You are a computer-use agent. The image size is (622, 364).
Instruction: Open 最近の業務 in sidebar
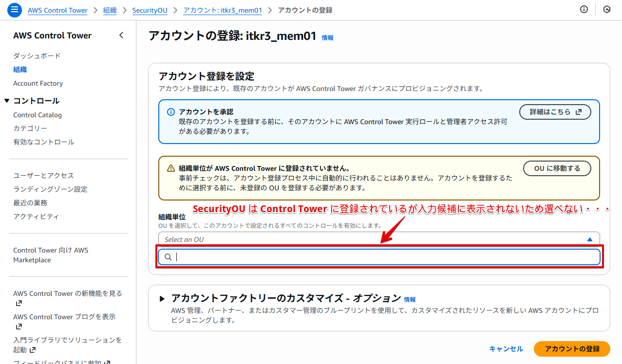(x=30, y=202)
